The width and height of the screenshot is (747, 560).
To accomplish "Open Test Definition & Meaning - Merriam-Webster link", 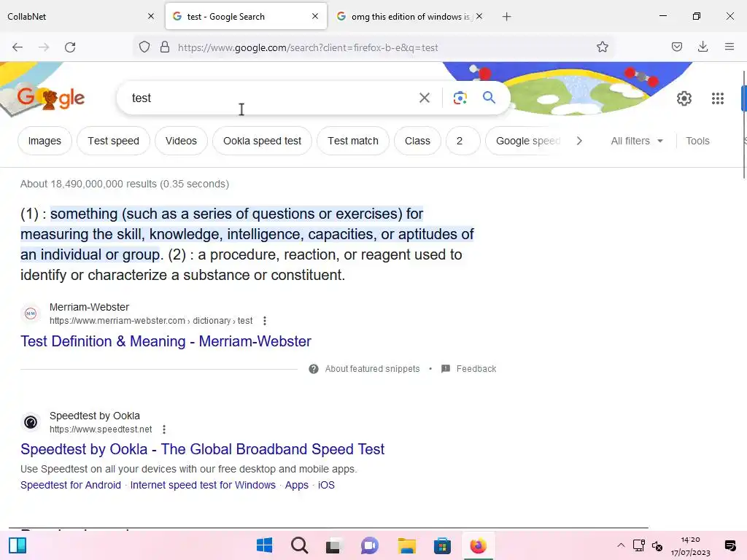I will click(166, 341).
